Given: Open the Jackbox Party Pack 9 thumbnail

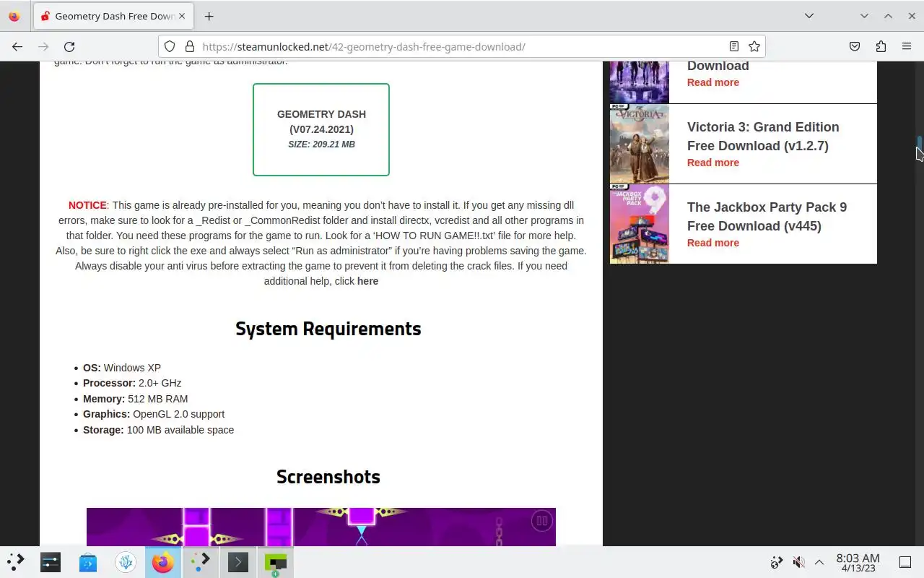Looking at the screenshot, I should click(640, 224).
